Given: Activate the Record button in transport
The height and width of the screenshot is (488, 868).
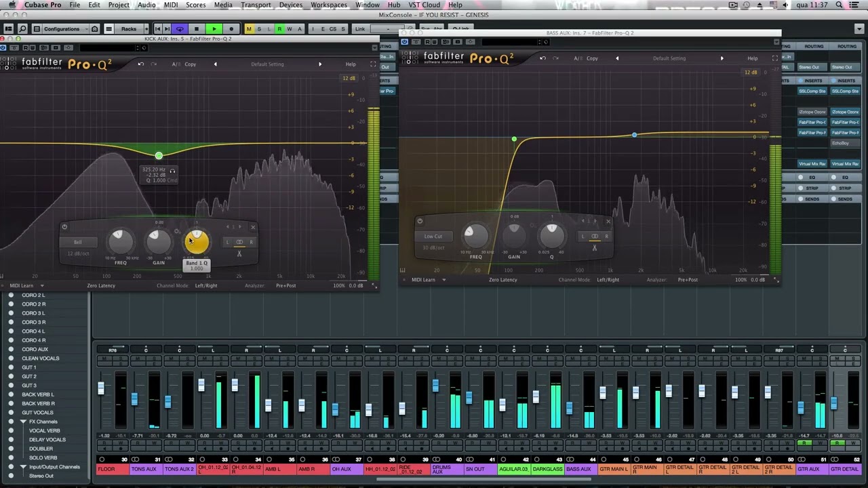Looking at the screenshot, I should point(231,29).
